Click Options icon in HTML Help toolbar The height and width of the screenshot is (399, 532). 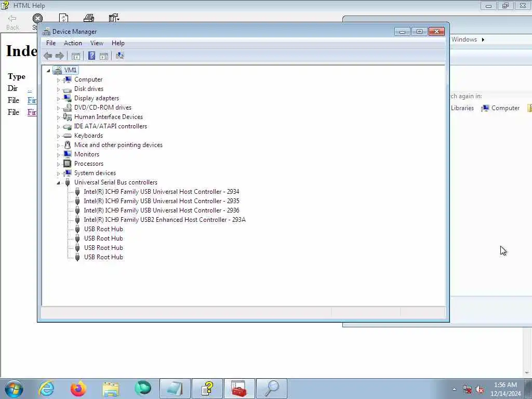point(114,18)
